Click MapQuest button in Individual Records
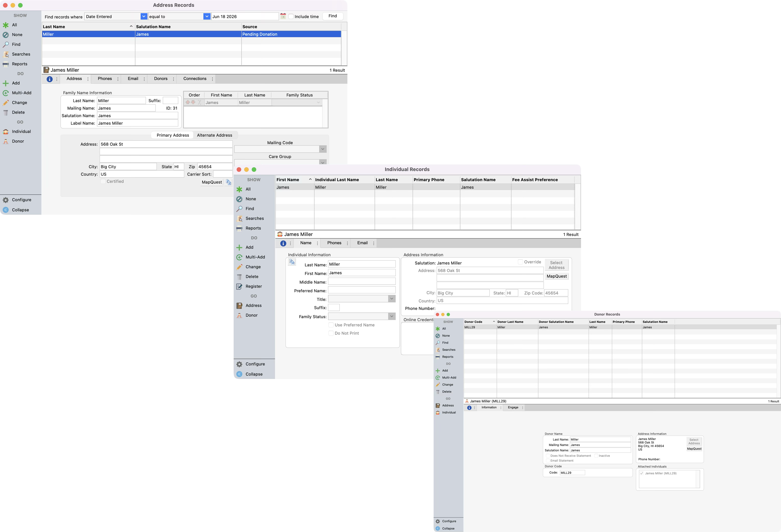 click(557, 276)
